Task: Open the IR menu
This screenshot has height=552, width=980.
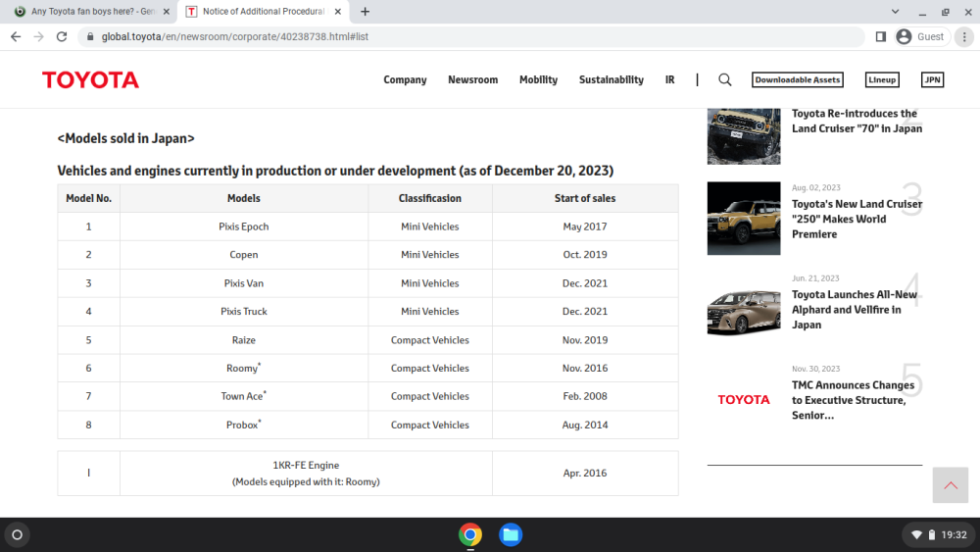Action: coord(670,79)
